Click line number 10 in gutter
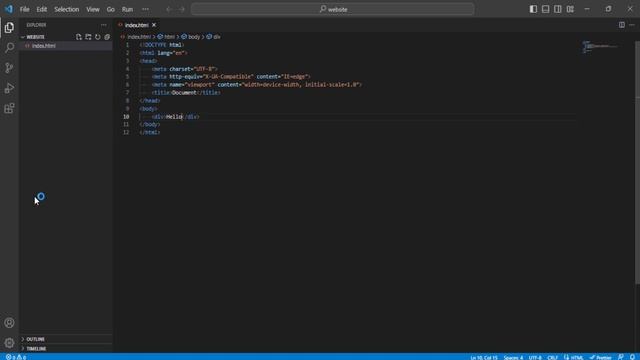 pos(126,117)
